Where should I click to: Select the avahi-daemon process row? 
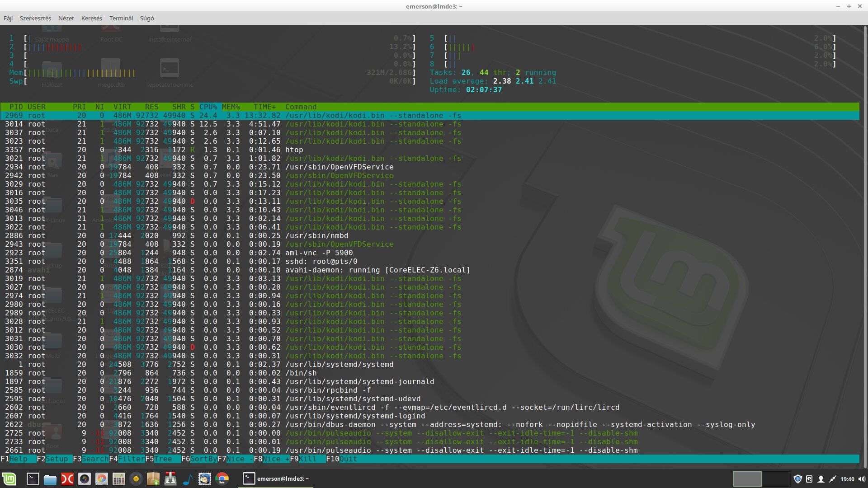click(429, 270)
